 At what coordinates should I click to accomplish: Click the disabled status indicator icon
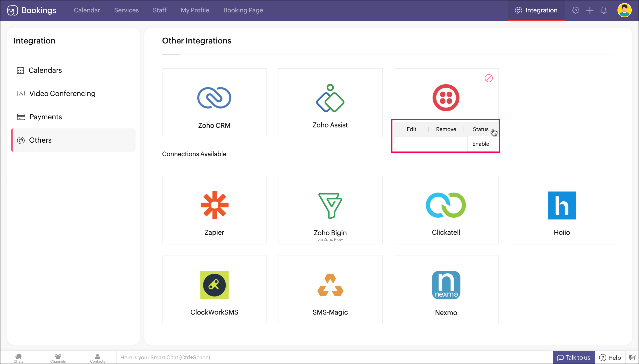click(x=489, y=78)
